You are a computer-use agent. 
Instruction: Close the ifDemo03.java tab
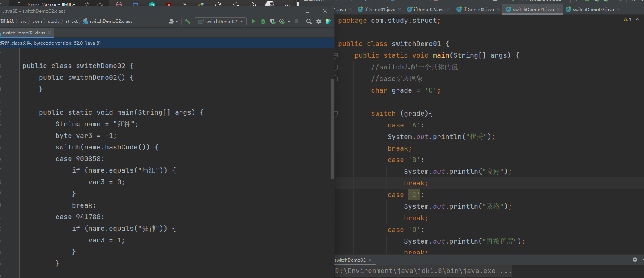pos(498,9)
